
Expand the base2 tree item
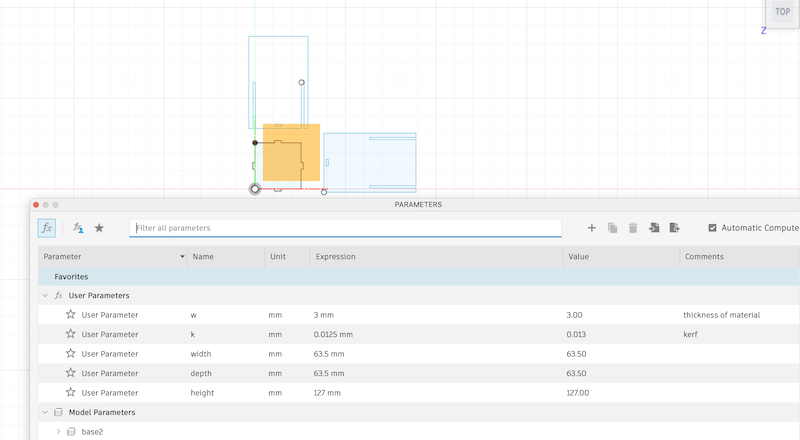(58, 431)
